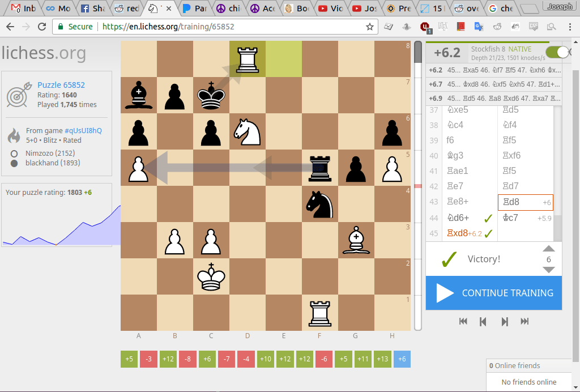Screen dimensions: 580x392
Task: Click the Reddit extension icon in toolbar
Action: (497, 26)
